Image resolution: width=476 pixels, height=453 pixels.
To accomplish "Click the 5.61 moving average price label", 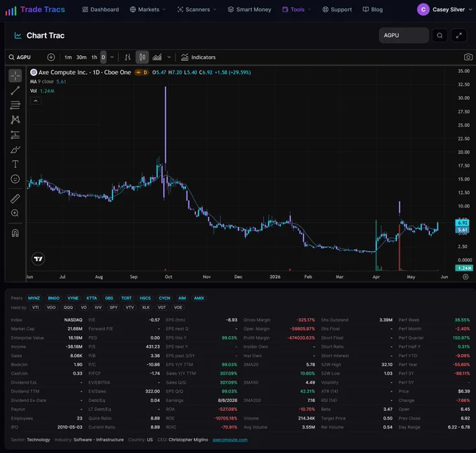I will 462,230.
